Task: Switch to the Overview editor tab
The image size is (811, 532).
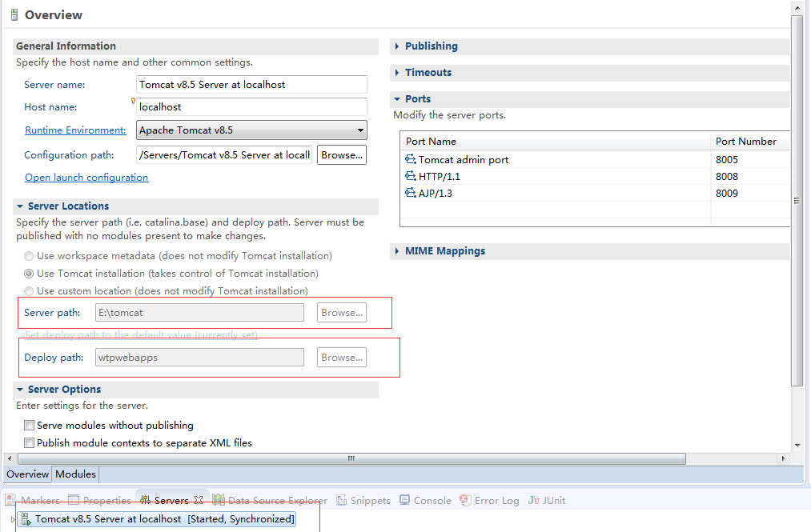Action: click(27, 474)
